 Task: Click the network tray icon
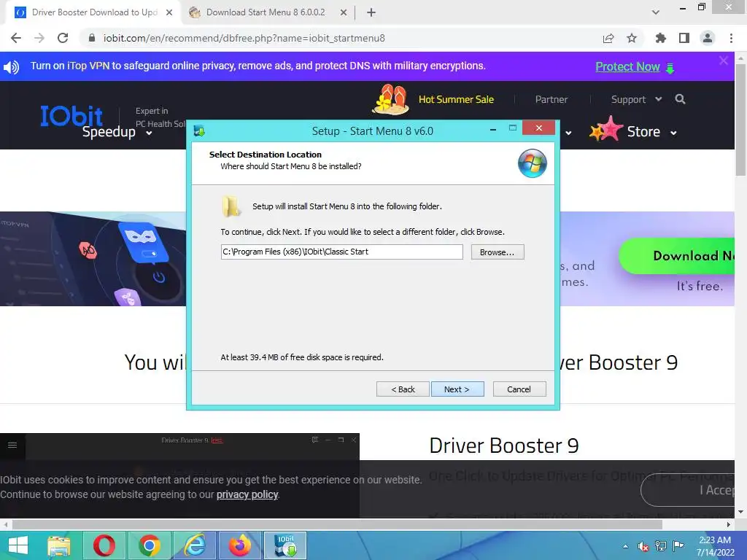pyautogui.click(x=661, y=546)
